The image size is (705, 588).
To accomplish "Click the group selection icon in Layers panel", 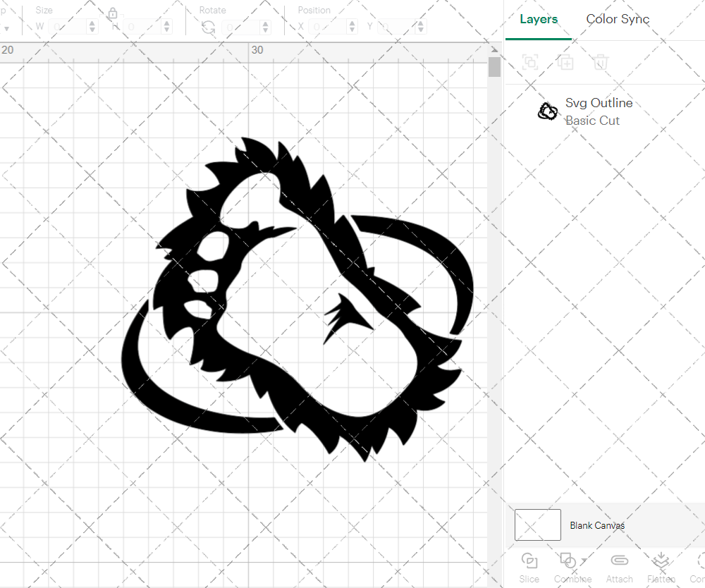I will click(530, 62).
